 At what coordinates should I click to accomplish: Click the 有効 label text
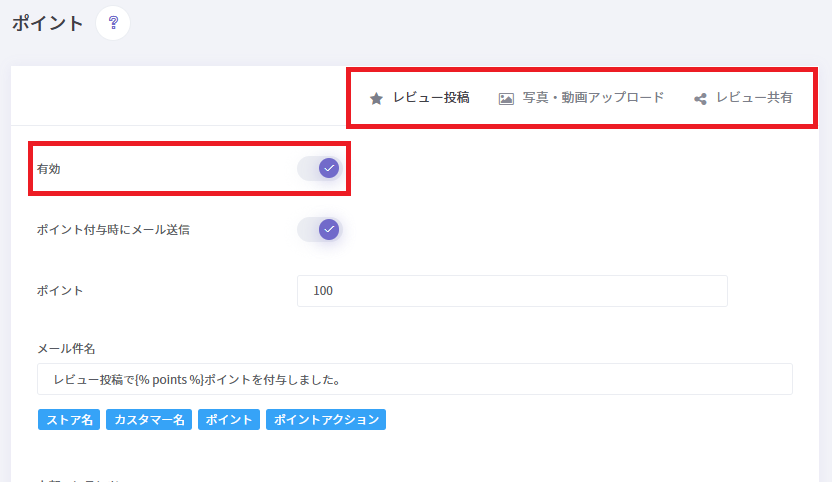tap(49, 169)
